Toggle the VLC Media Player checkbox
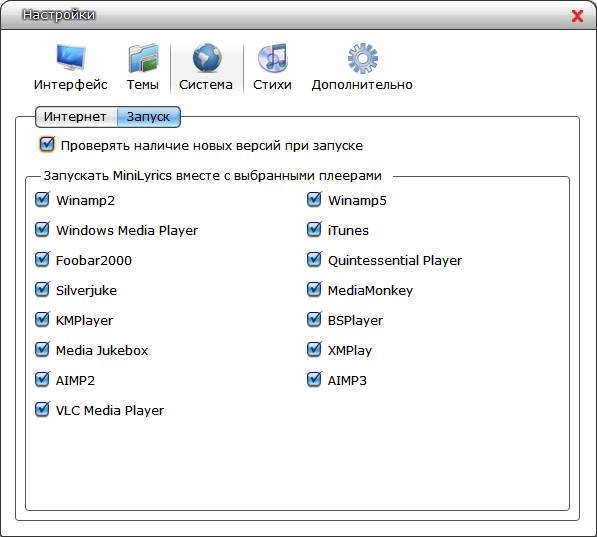The width and height of the screenshot is (597, 537). pyautogui.click(x=42, y=409)
